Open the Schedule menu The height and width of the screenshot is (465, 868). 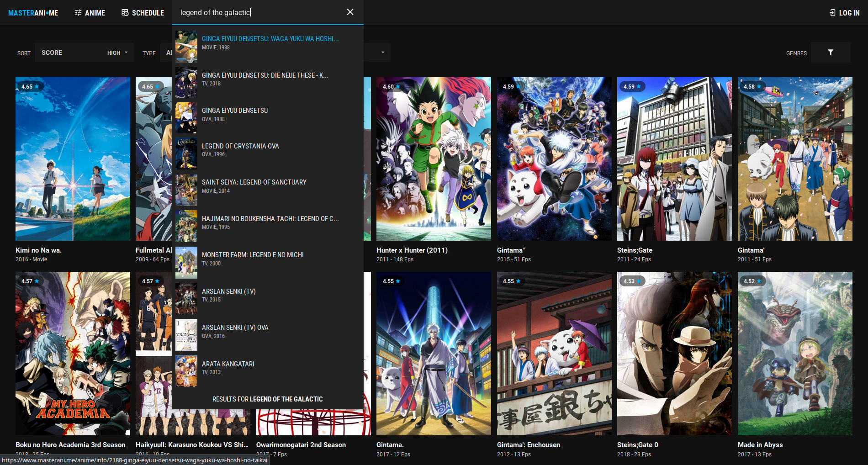coord(143,13)
